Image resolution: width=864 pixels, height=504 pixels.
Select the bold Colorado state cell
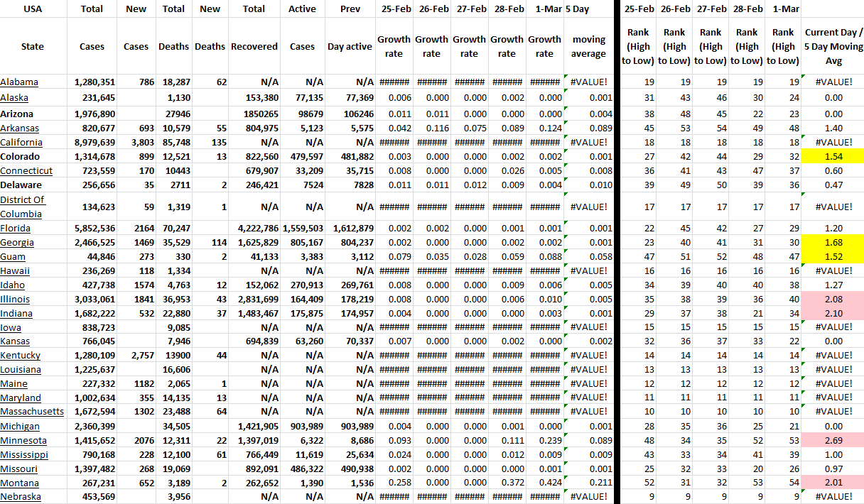[x=20, y=157]
